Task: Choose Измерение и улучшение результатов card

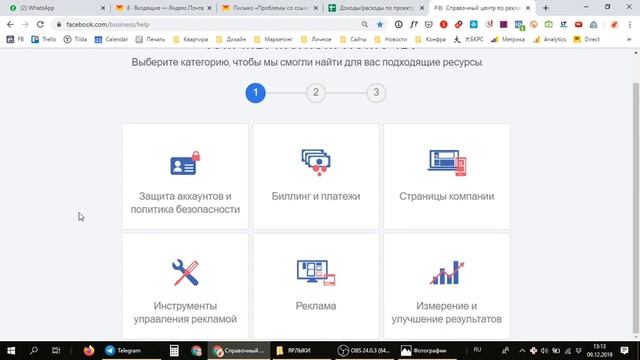Action: coord(447,286)
